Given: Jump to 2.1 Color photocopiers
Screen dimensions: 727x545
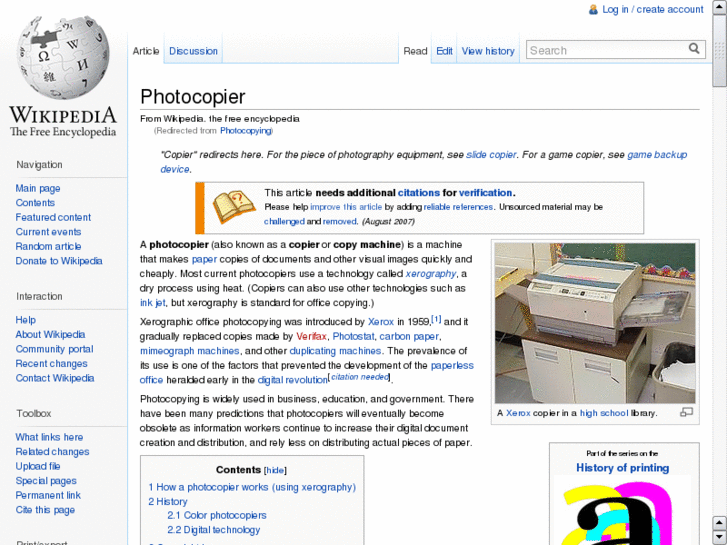Looking at the screenshot, I should (x=217, y=515).
